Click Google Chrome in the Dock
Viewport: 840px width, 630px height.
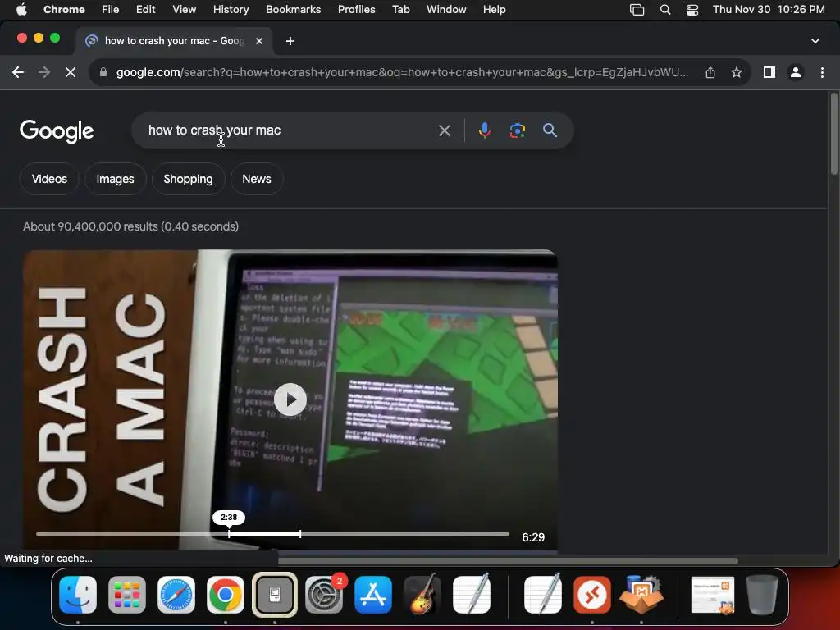[226, 595]
